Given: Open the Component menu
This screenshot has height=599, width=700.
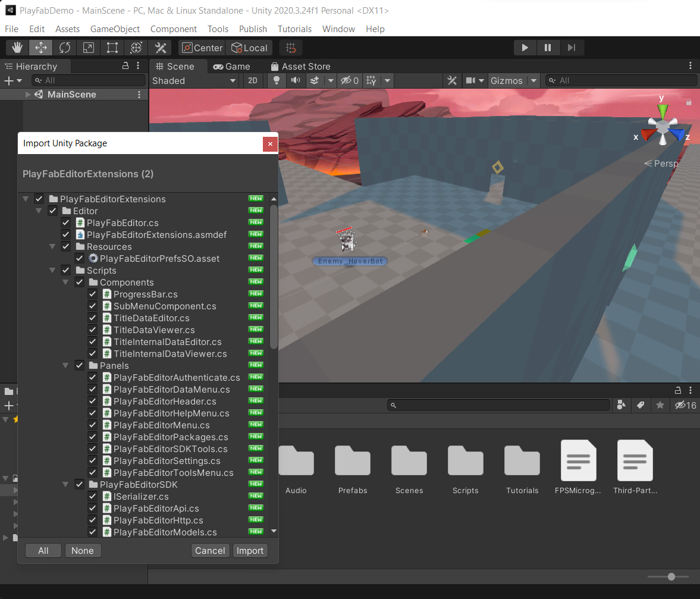Looking at the screenshot, I should tap(174, 29).
